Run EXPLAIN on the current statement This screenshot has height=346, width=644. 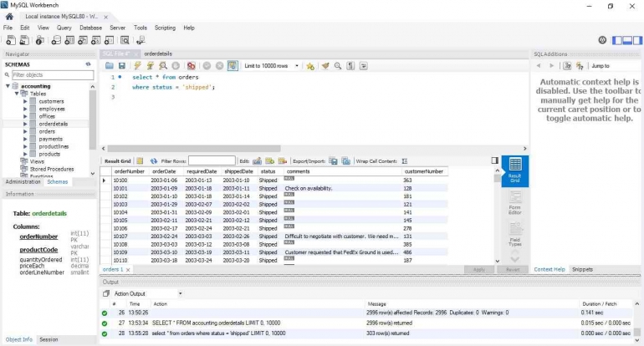[x=163, y=66]
